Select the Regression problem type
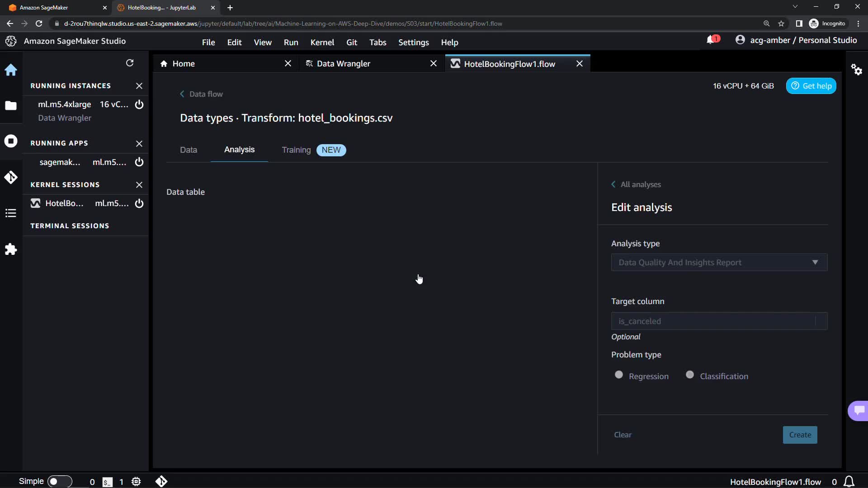The image size is (868, 488). 619,375
